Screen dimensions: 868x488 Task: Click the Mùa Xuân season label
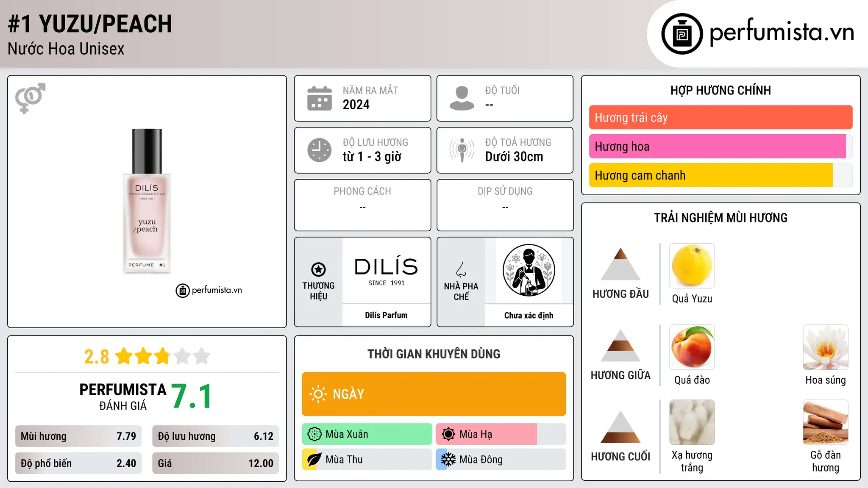click(x=347, y=434)
